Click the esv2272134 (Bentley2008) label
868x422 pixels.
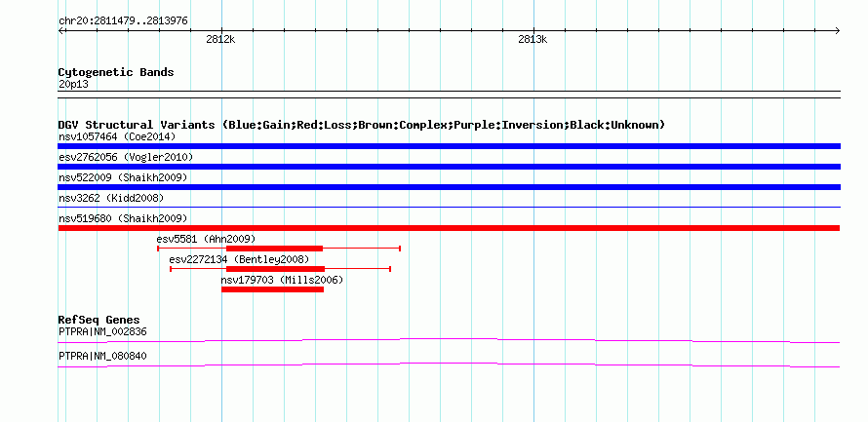click(239, 259)
